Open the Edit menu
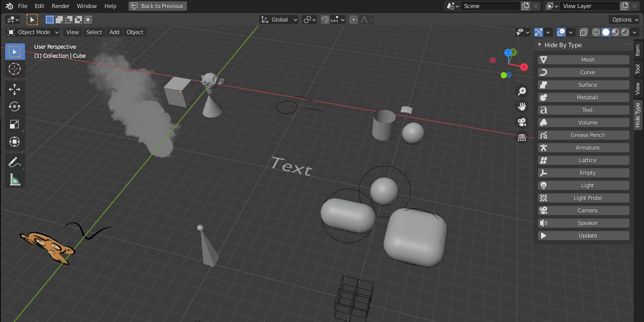Viewport: 644px width, 322px height. [x=39, y=6]
